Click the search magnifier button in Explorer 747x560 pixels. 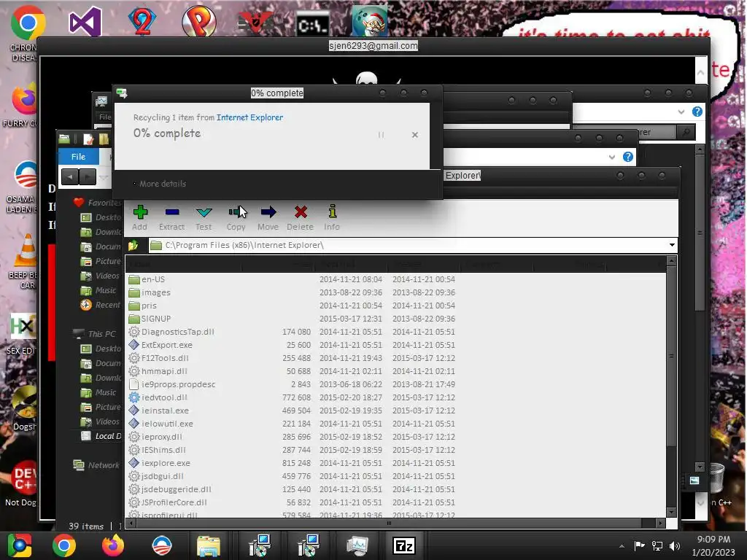[x=686, y=132]
